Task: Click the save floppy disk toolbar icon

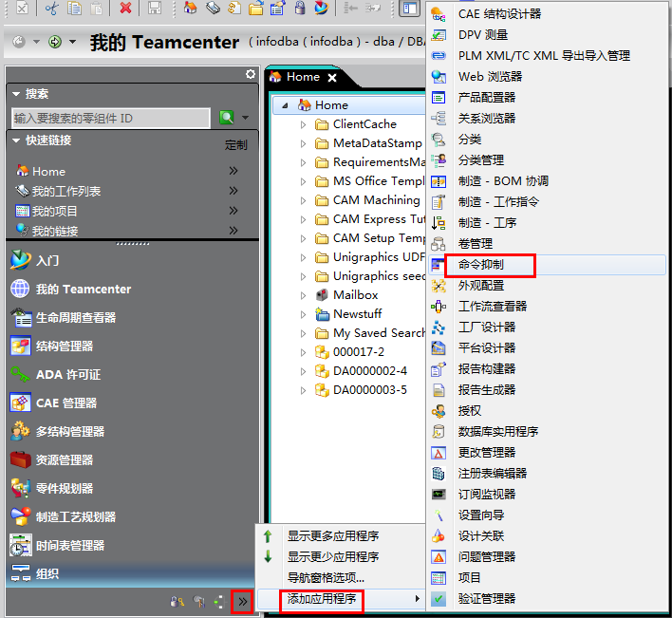Action: (x=155, y=8)
